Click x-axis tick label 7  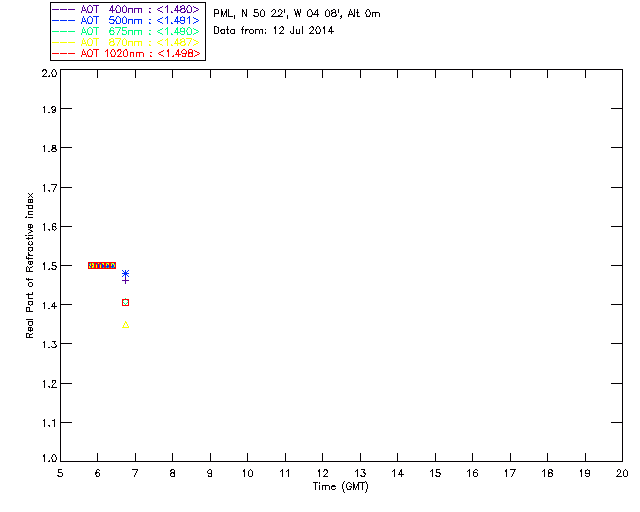click(x=135, y=473)
